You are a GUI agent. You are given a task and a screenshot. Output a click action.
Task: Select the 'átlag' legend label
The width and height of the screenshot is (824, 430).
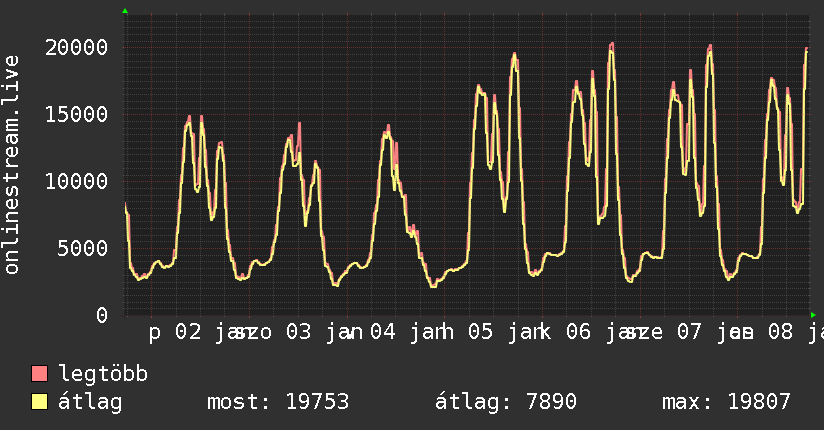[90, 402]
